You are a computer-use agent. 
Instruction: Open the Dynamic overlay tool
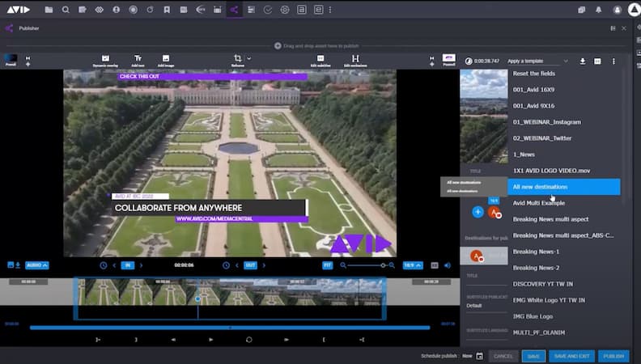(x=105, y=60)
